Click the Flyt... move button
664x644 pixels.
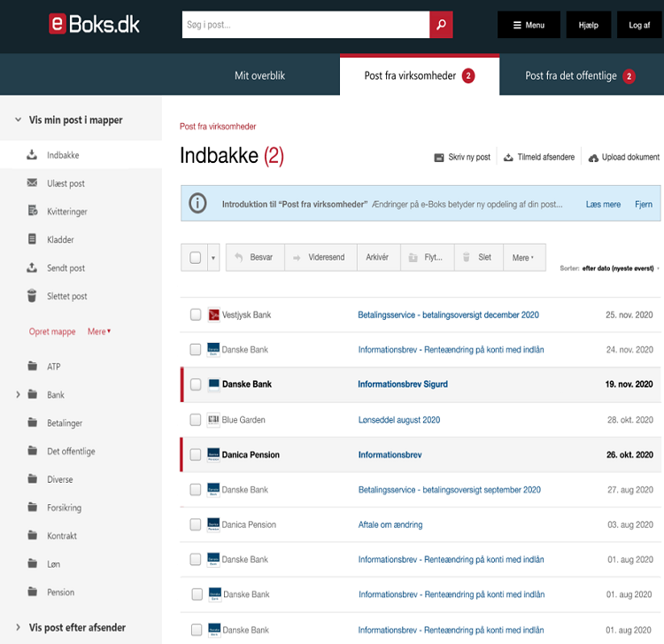pyautogui.click(x=427, y=257)
